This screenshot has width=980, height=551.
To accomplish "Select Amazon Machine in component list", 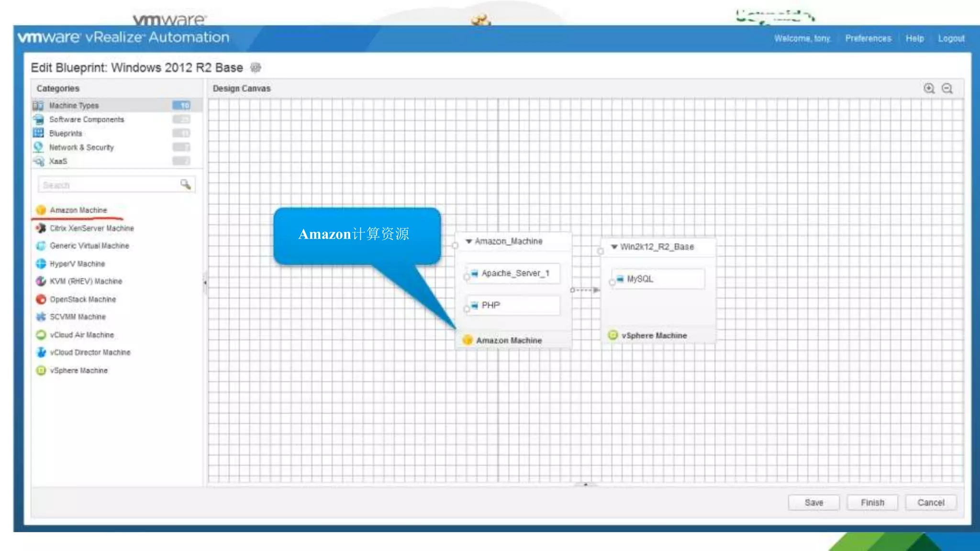I will pyautogui.click(x=78, y=210).
